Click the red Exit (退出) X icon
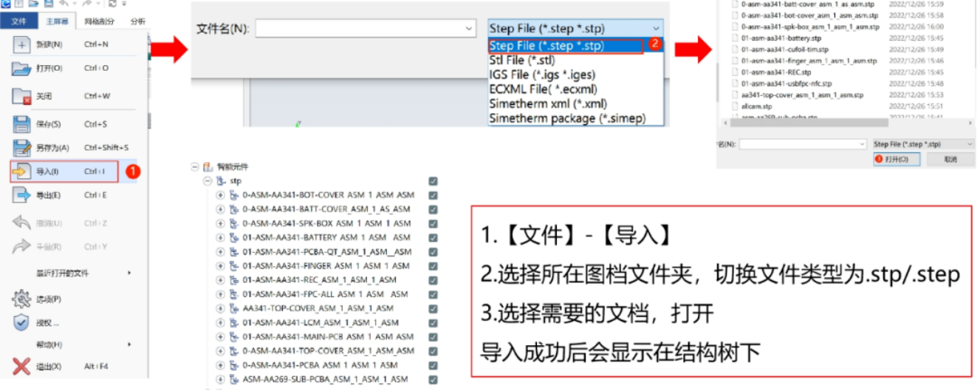The width and height of the screenshot is (980, 391). (21, 367)
